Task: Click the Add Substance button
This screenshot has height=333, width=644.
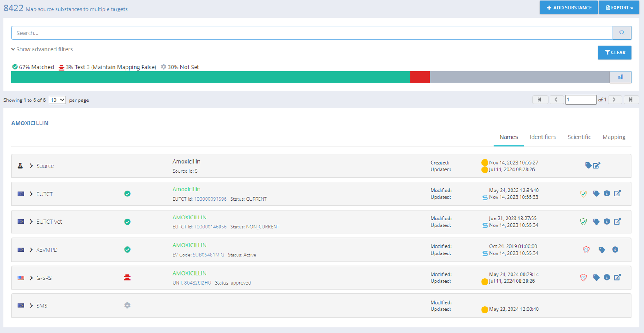Action: [x=568, y=8]
